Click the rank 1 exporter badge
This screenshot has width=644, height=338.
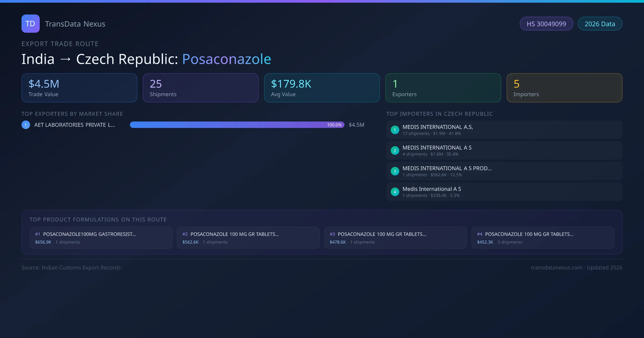tap(26, 125)
